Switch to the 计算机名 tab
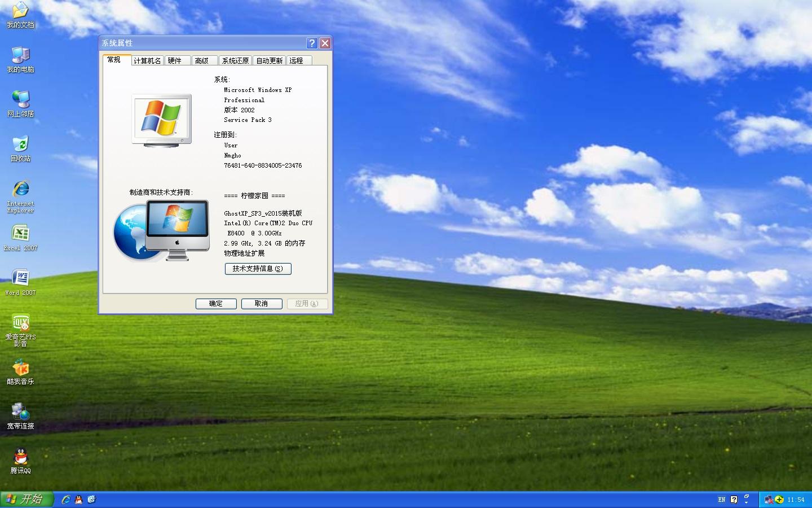The width and height of the screenshot is (812, 508). pos(147,61)
